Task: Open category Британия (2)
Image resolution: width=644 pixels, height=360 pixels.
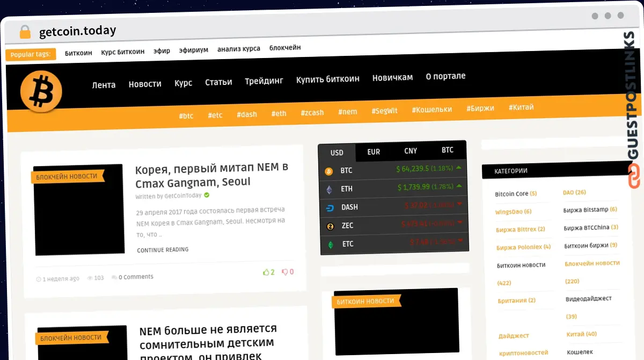Action: point(517,300)
